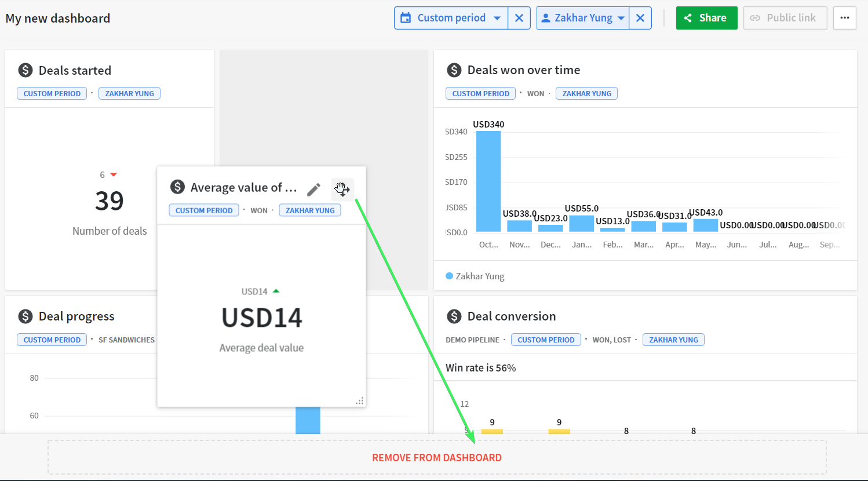Click the pencil edit icon on Average value card
Screen dimensions: 868x481
pyautogui.click(x=313, y=190)
